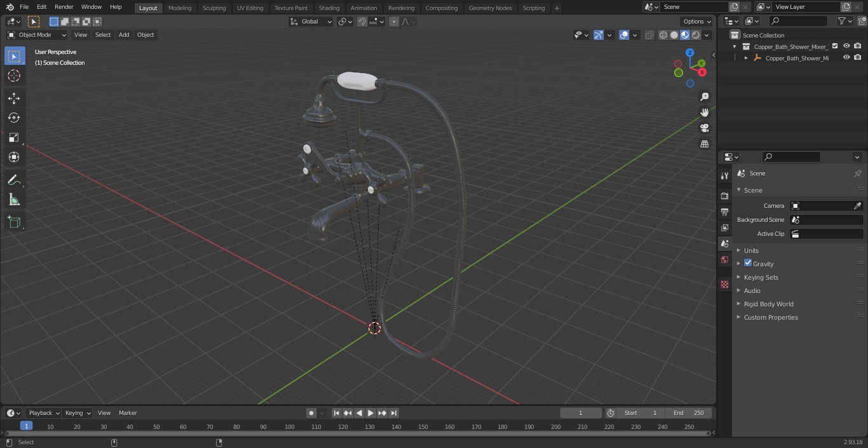Screen dimensions: 868x448
Task: Toggle snapping magnet icon
Action: click(x=362, y=22)
